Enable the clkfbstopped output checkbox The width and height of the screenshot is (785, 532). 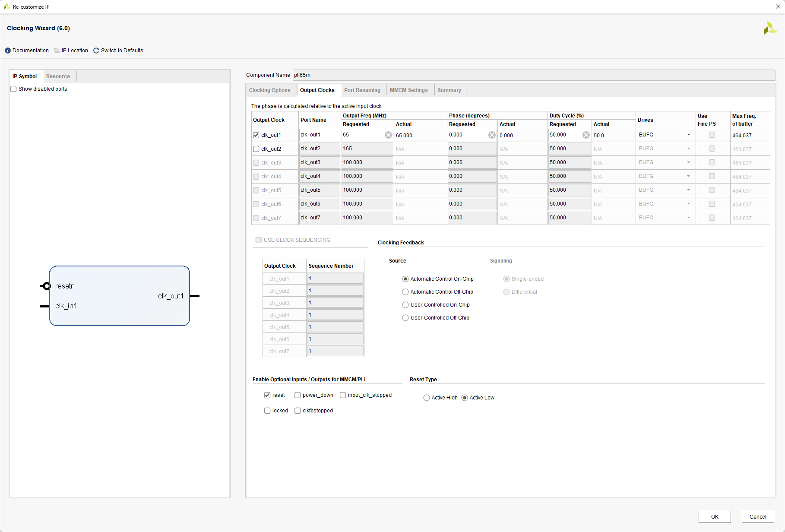pyautogui.click(x=298, y=411)
